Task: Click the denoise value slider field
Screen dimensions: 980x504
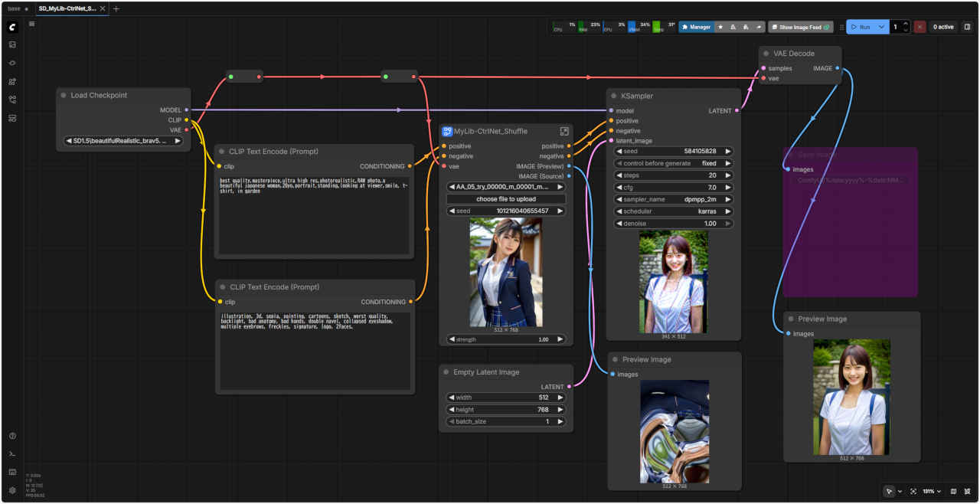Action: [673, 224]
